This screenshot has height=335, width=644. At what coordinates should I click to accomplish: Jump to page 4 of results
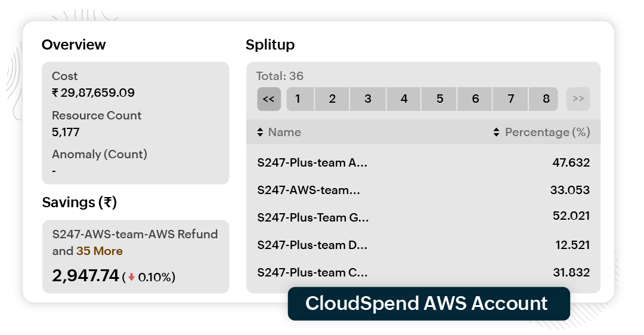pyautogui.click(x=404, y=99)
